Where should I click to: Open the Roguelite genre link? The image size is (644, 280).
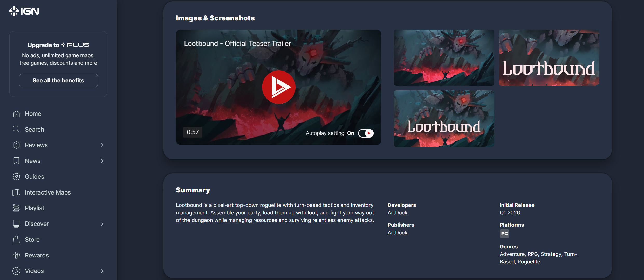click(x=529, y=262)
